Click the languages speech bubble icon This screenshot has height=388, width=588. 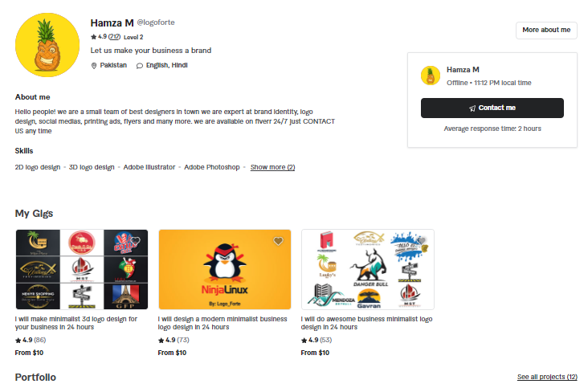click(140, 66)
